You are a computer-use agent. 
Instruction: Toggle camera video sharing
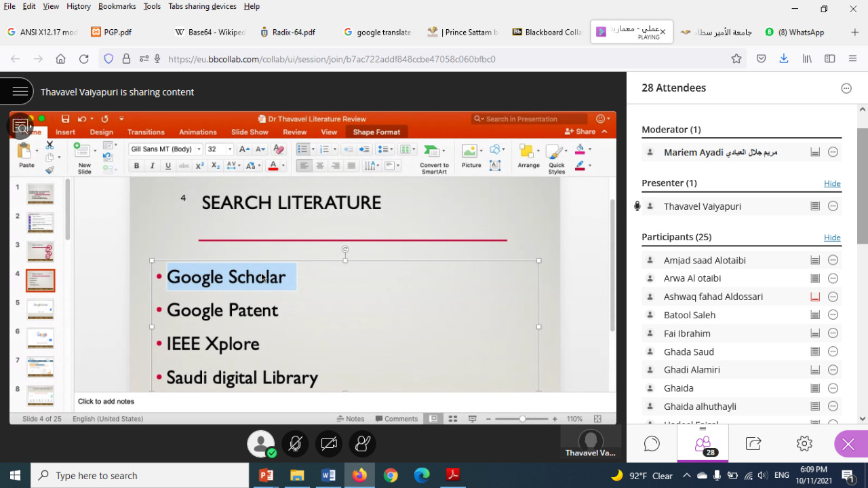[x=329, y=444]
